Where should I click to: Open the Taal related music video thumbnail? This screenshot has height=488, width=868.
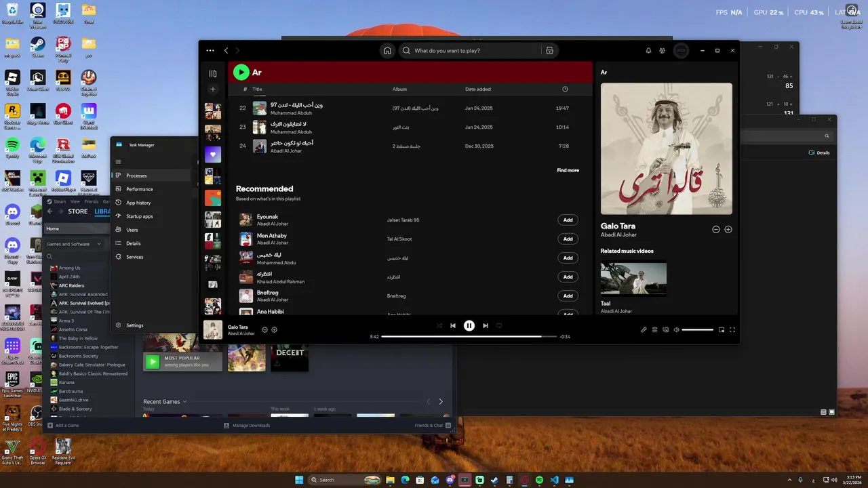tap(633, 278)
